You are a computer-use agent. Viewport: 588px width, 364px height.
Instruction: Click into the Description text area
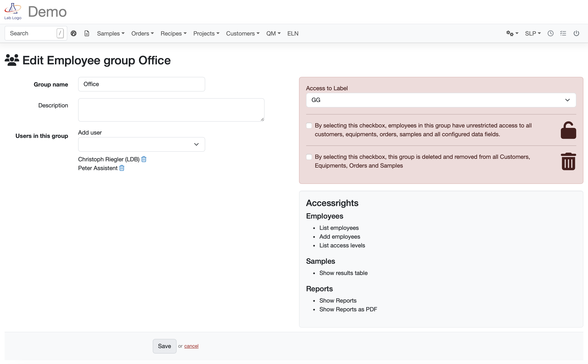pyautogui.click(x=171, y=110)
